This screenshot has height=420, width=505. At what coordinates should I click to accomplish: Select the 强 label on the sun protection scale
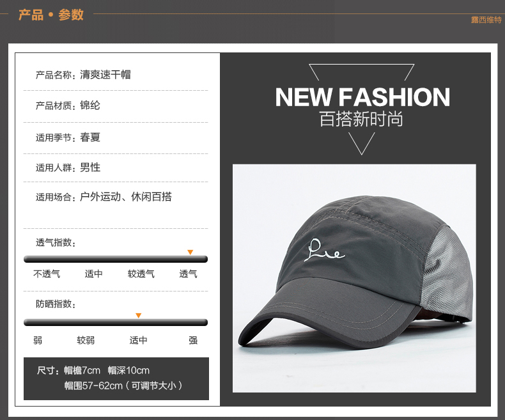(x=193, y=340)
